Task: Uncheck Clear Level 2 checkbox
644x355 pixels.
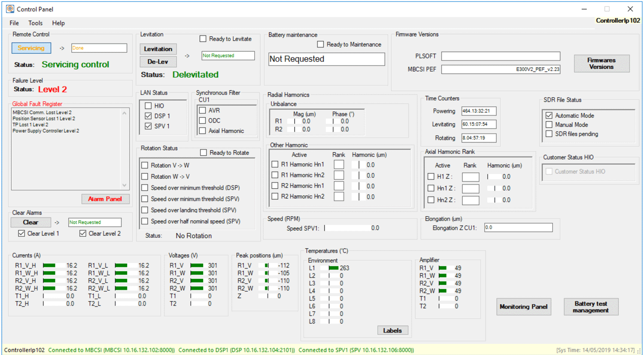Action: pos(83,233)
